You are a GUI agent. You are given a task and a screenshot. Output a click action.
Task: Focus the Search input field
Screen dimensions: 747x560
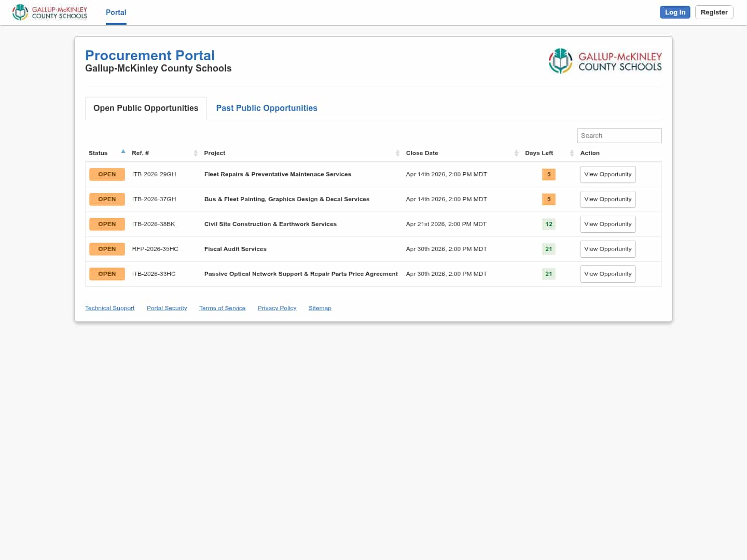[x=619, y=135]
